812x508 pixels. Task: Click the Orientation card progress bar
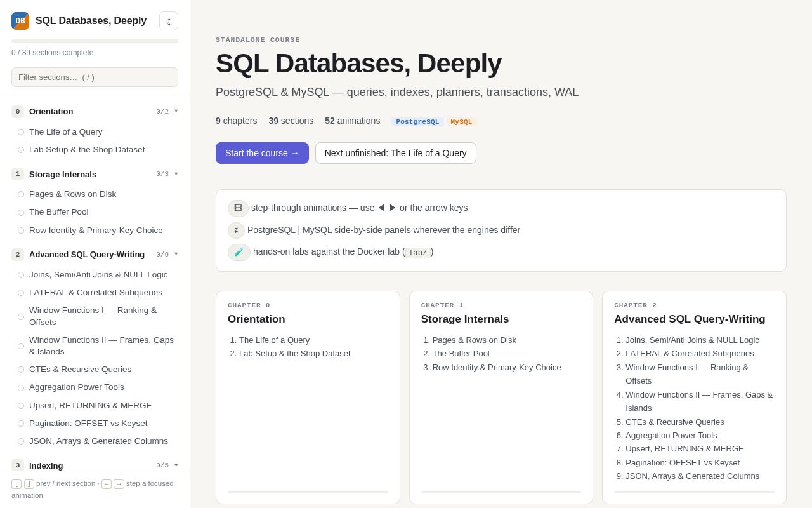tap(308, 492)
